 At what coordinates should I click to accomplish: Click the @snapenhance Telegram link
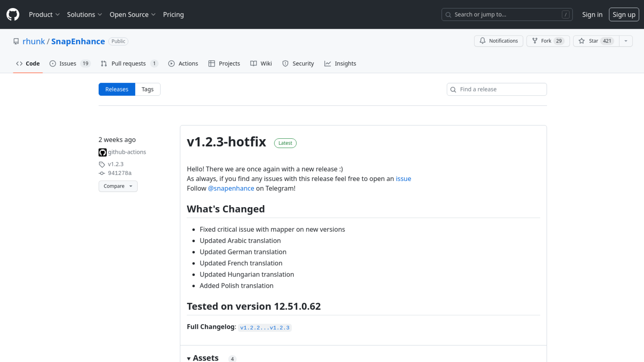pos(231,188)
